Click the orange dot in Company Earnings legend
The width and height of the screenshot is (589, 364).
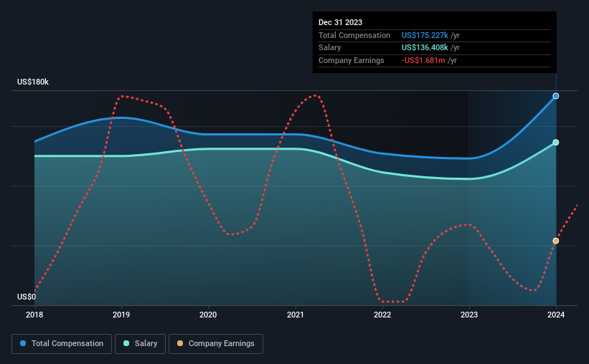(x=180, y=343)
